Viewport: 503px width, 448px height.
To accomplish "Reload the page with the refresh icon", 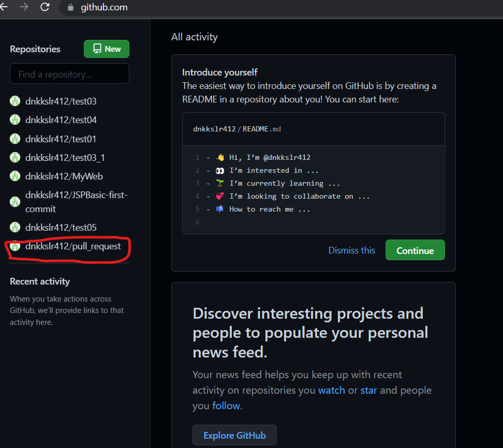I will (x=45, y=7).
